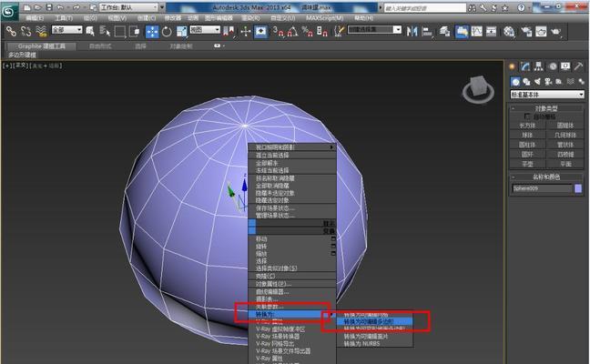Select the Bind to Space Warp tool
Image resolution: width=590 pixels, height=364 pixels.
pyautogui.click(x=41, y=31)
